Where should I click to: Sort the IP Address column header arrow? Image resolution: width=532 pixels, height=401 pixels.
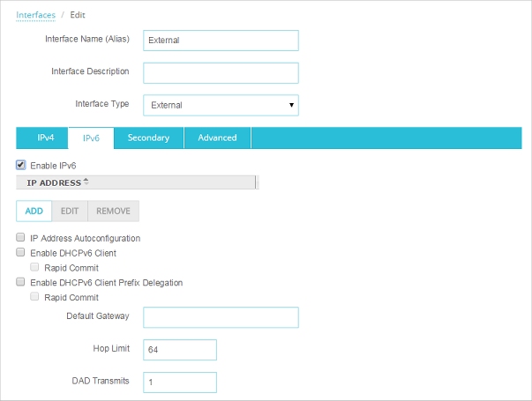pos(86,182)
